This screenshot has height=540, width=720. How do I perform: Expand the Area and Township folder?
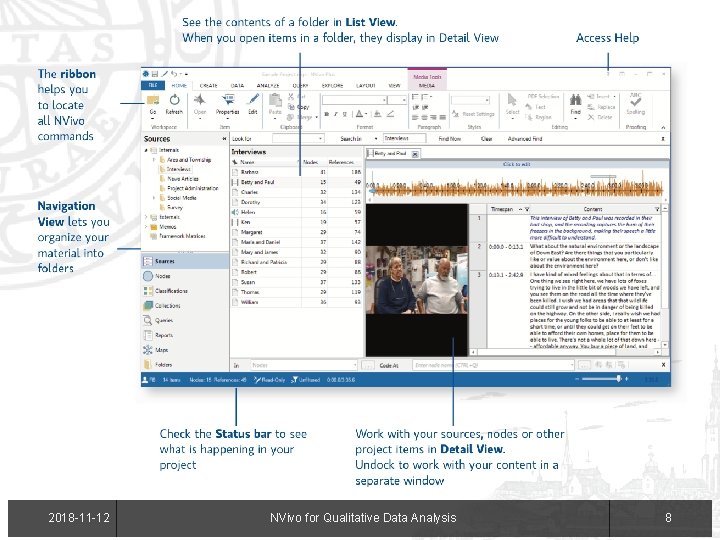[x=154, y=160]
